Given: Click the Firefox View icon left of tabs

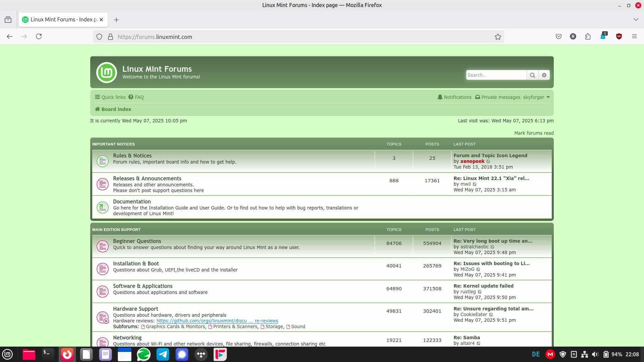Looking at the screenshot, I should click(x=8, y=20).
